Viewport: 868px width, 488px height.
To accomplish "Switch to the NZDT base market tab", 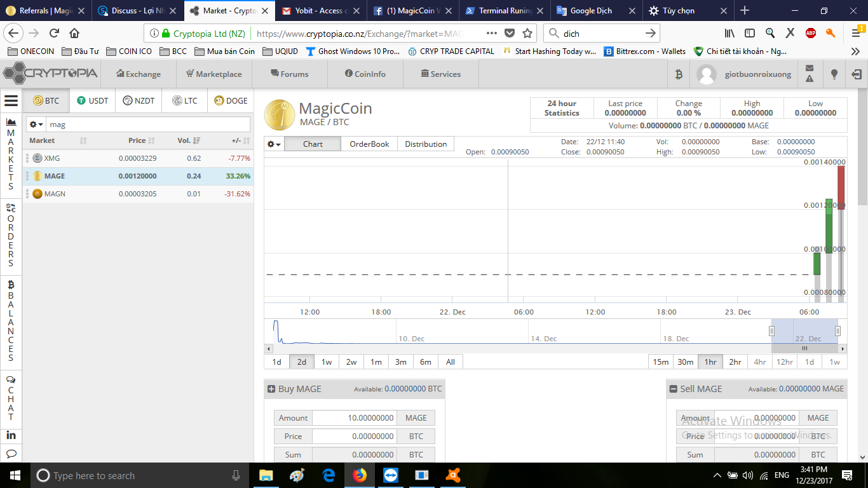I will pos(139,100).
